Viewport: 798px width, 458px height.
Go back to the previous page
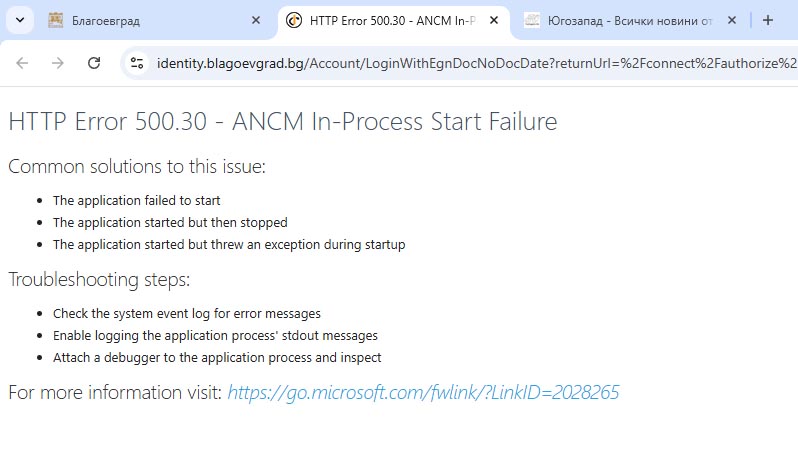pyautogui.click(x=22, y=63)
